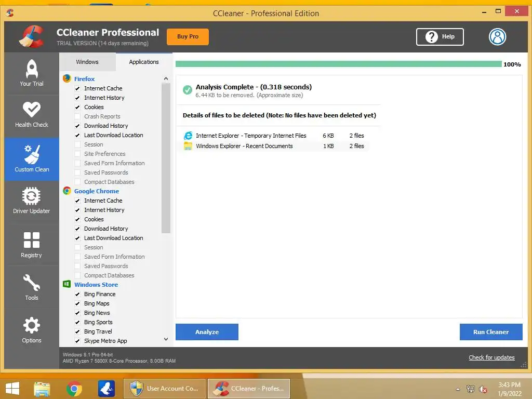Click the user account profile icon

[497, 37]
